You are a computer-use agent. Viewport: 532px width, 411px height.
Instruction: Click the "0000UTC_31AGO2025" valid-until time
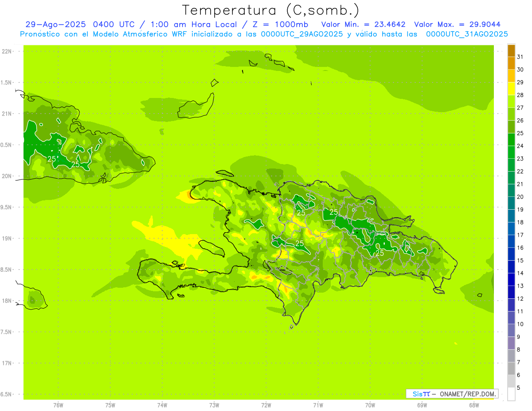[467, 34]
